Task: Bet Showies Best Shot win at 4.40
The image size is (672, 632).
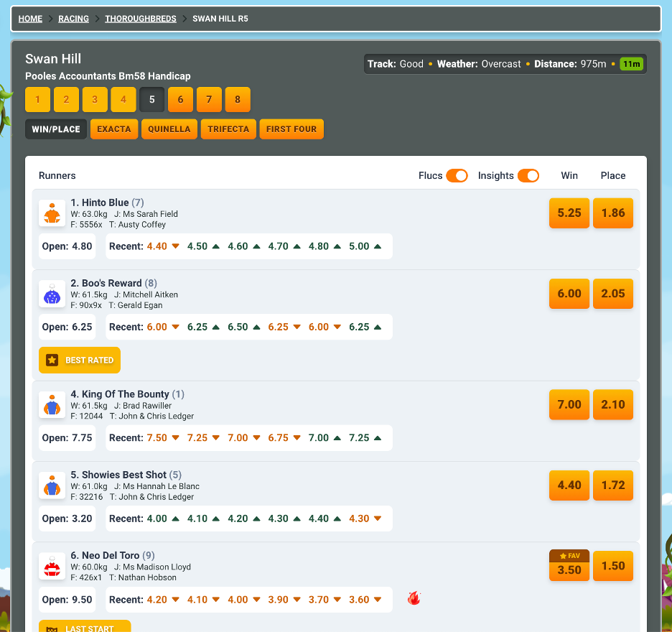Action: (x=569, y=485)
